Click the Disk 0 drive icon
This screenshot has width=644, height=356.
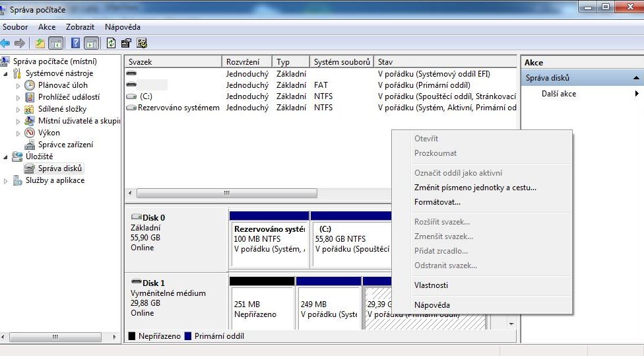(136, 217)
